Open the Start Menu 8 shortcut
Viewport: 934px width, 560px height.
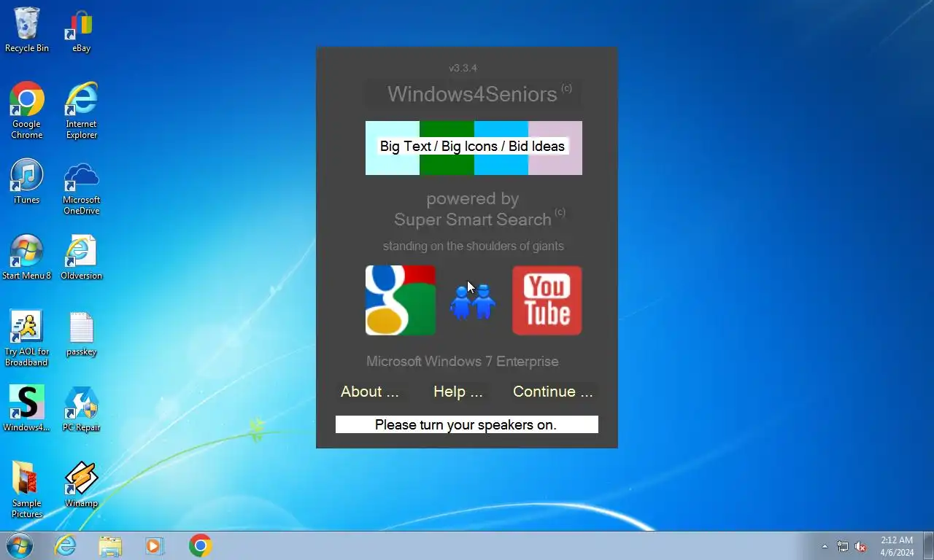pos(27,257)
